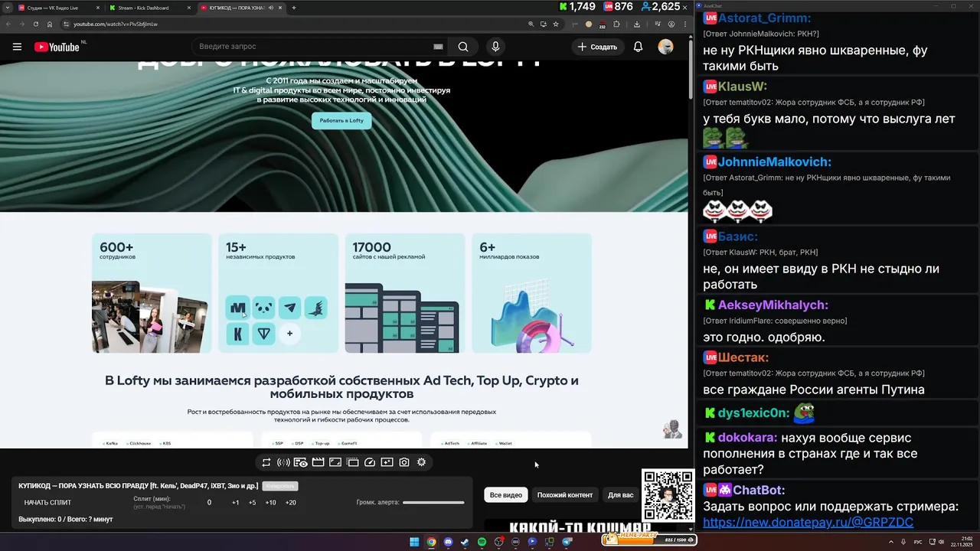Open Discord from the taskbar
This screenshot has height=551, width=980.
[448, 542]
